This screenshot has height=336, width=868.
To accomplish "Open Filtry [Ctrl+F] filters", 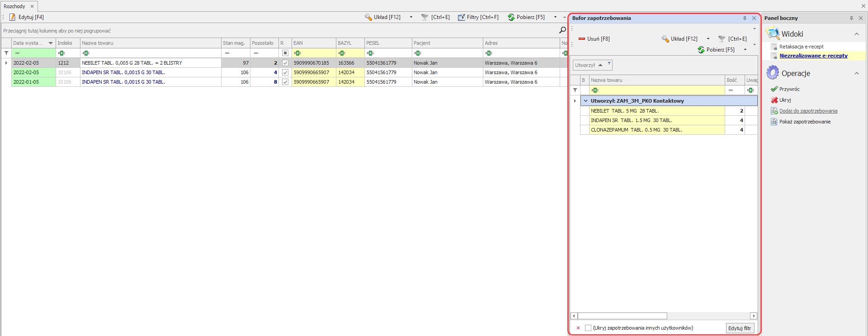I will pos(478,17).
